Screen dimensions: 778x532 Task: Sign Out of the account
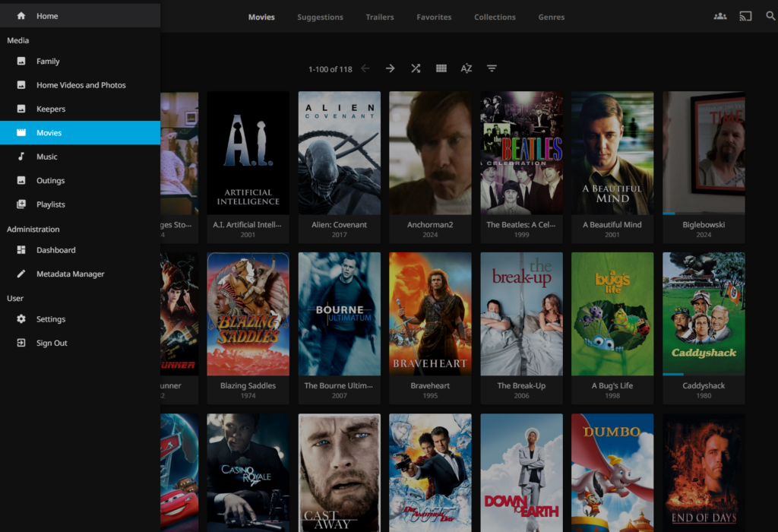(80, 343)
